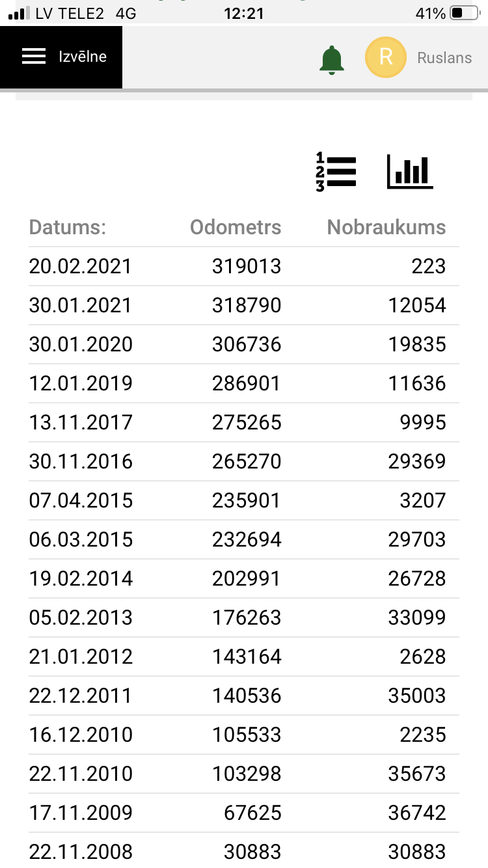This screenshot has height=868, width=488.
Task: Tap the Odometrs column header
Action: pos(236,227)
